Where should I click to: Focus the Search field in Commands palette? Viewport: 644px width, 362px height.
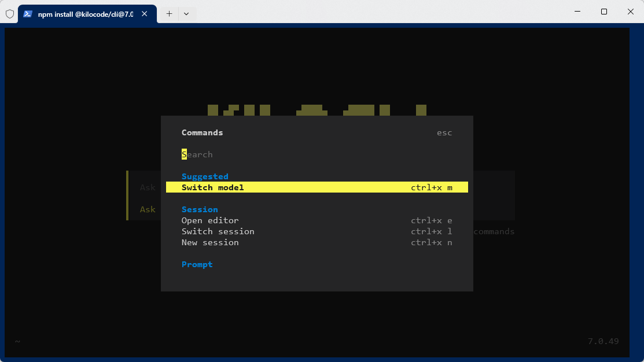[x=231, y=154]
